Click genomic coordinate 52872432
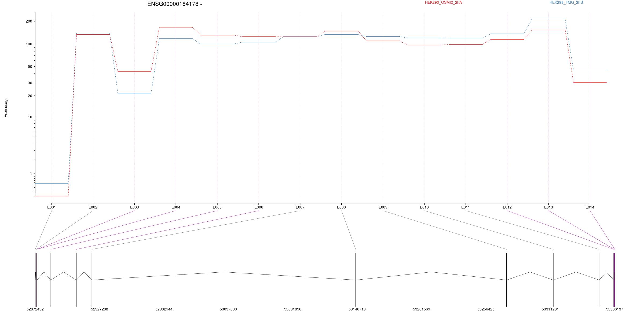 (x=35, y=309)
